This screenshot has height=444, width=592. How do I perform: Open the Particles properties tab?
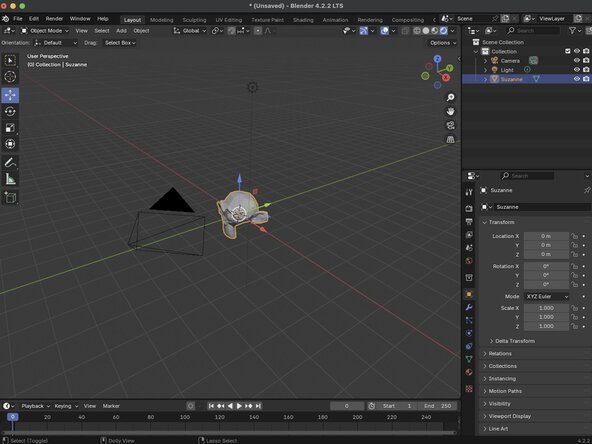pos(469,320)
